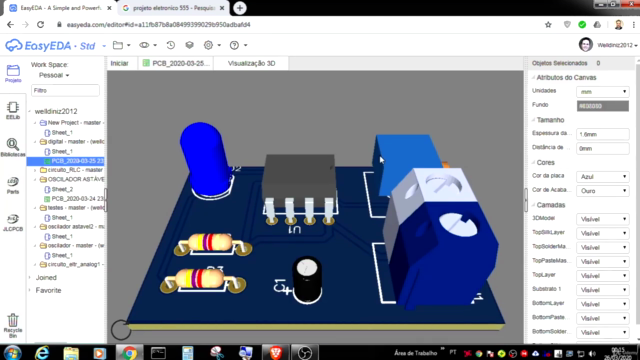Open the Unidades mm dropdown

click(602, 92)
